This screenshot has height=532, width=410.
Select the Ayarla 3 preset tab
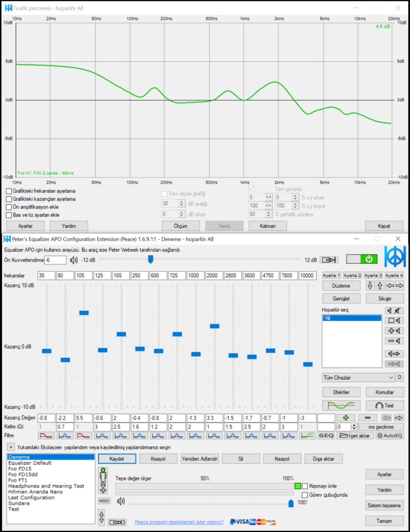coord(373,275)
